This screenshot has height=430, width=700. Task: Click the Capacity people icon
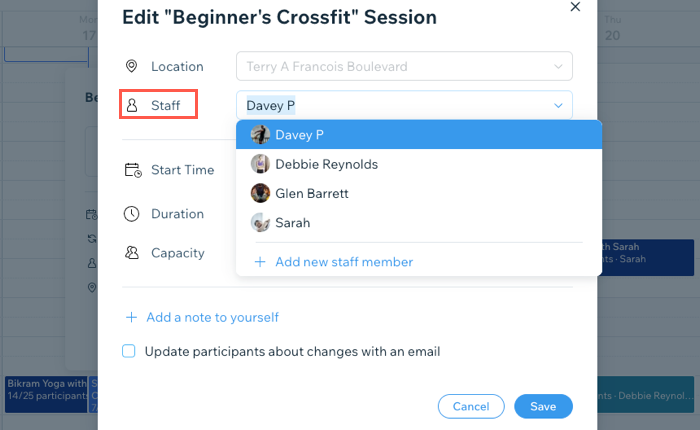(x=132, y=253)
